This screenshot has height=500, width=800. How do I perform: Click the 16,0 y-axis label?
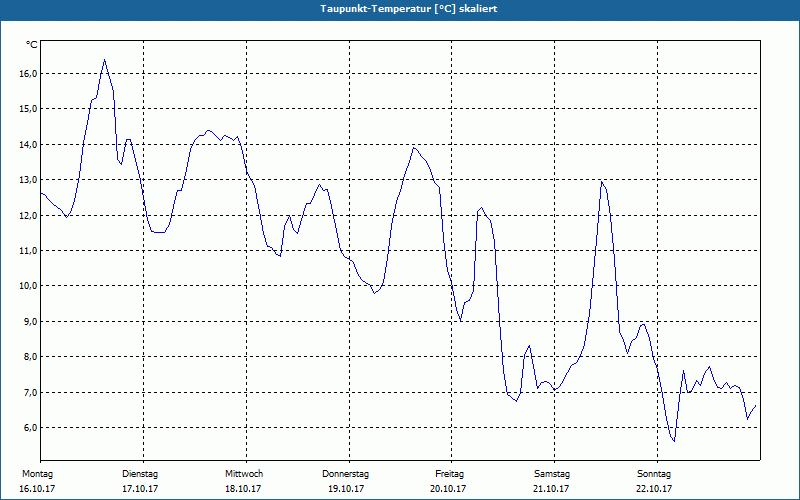29,73
